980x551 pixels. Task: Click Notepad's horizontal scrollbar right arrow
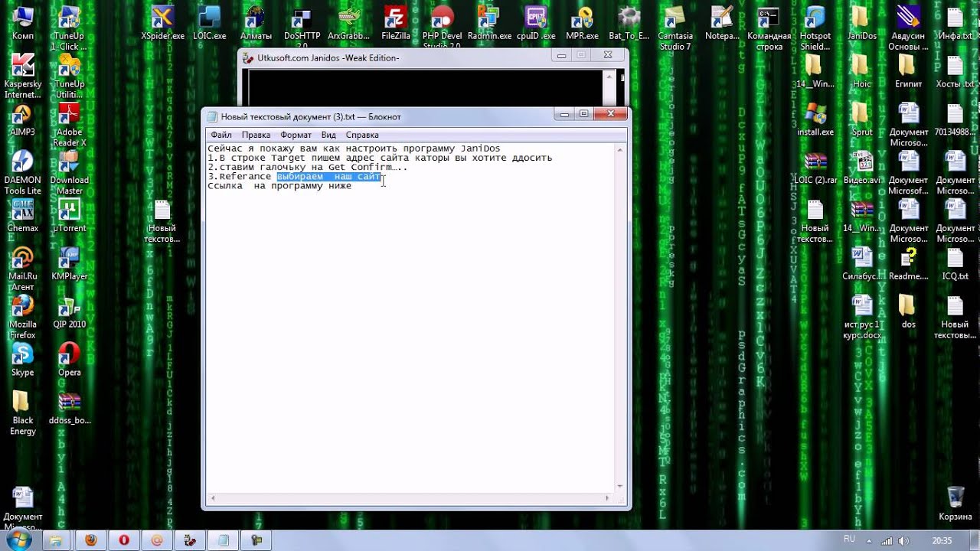click(x=608, y=497)
